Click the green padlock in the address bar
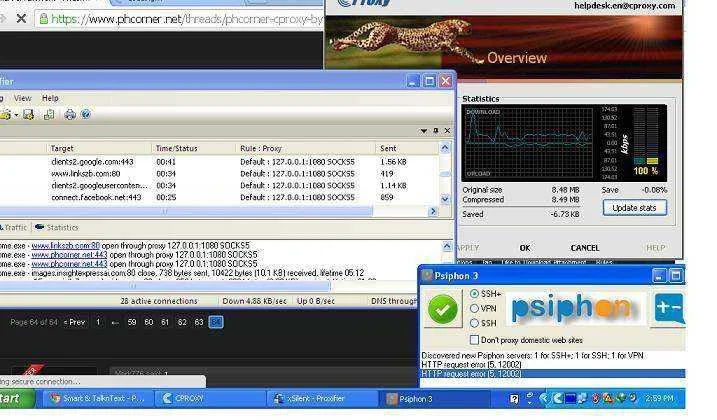 click(x=43, y=19)
